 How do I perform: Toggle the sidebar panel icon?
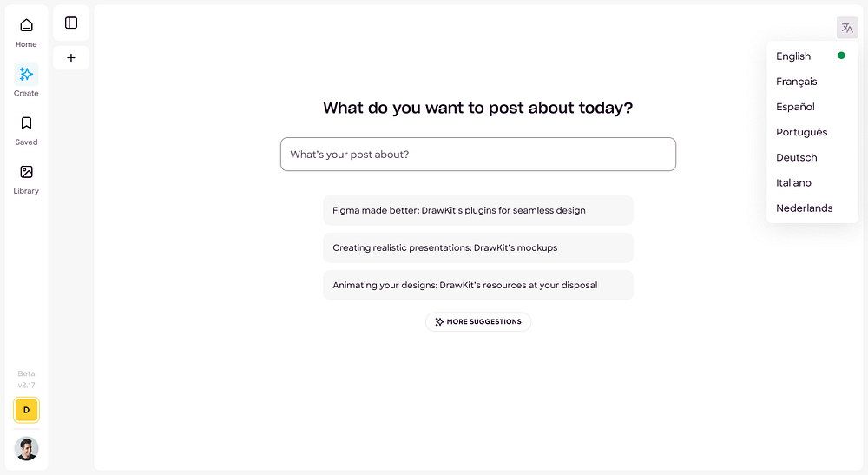tap(71, 23)
